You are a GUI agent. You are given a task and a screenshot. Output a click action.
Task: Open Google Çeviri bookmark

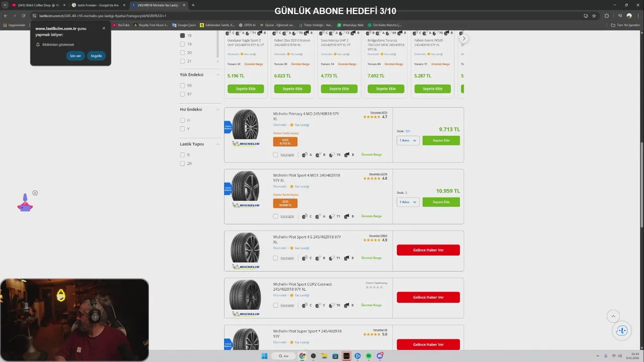click(x=183, y=25)
